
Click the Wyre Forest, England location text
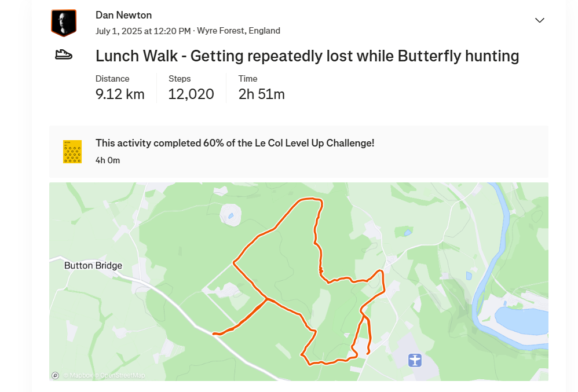[x=239, y=31]
